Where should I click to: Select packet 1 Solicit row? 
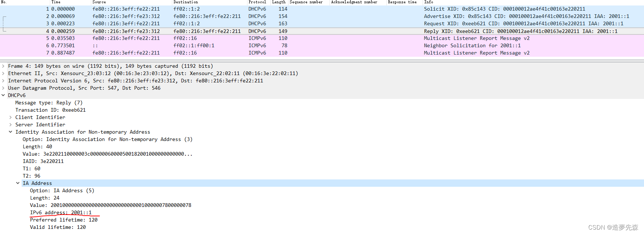322,9
